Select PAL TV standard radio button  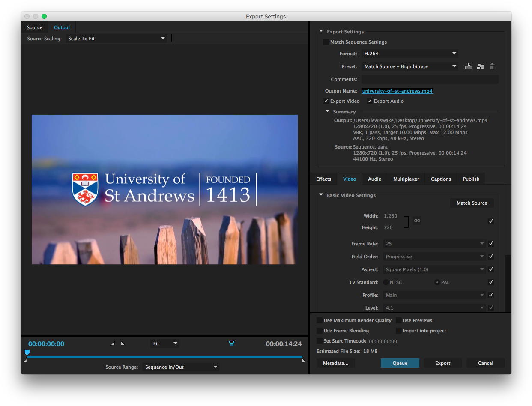click(437, 282)
